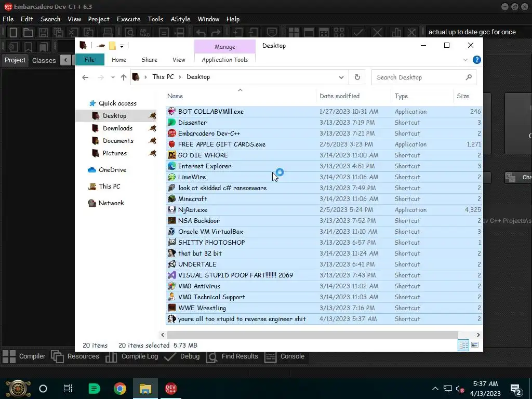Viewport: 532px width, 399px height.
Task: Open Dev-C++ from the taskbar
Action: pos(170,389)
